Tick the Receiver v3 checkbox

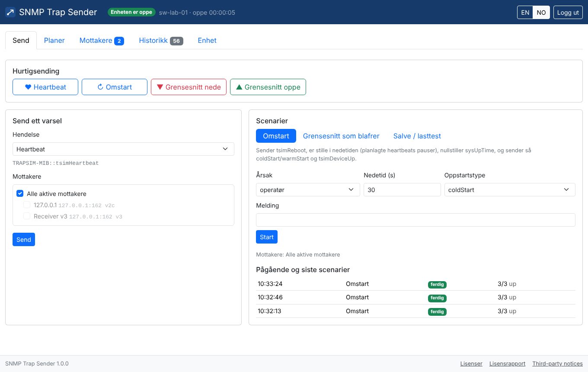click(x=27, y=216)
